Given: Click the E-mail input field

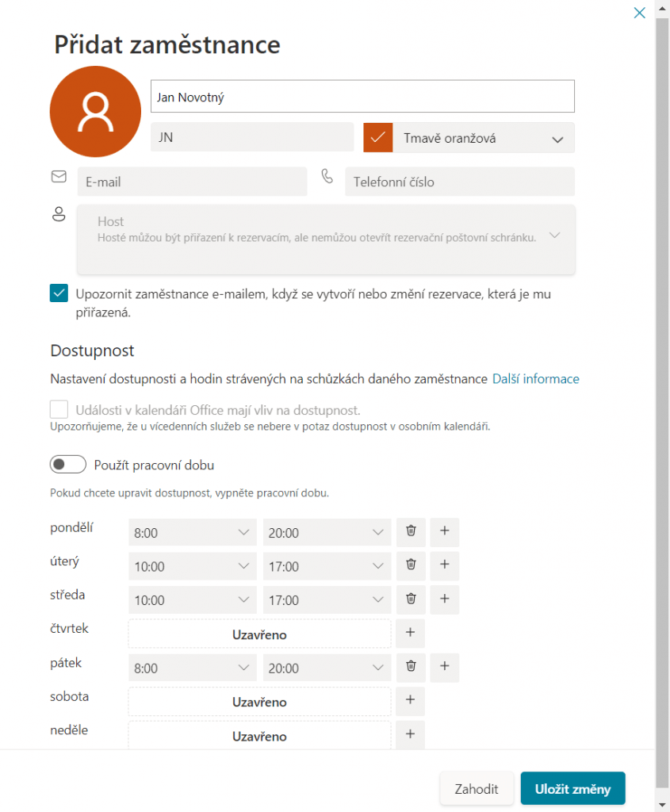Looking at the screenshot, I should click(192, 182).
